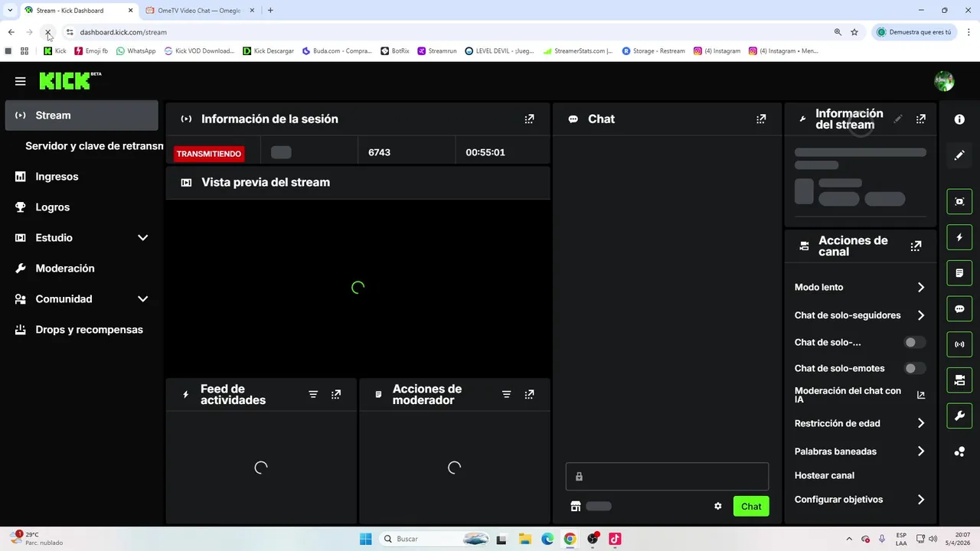The height and width of the screenshot is (551, 980).
Task: Click the Windows Start button
Action: pyautogui.click(x=365, y=539)
